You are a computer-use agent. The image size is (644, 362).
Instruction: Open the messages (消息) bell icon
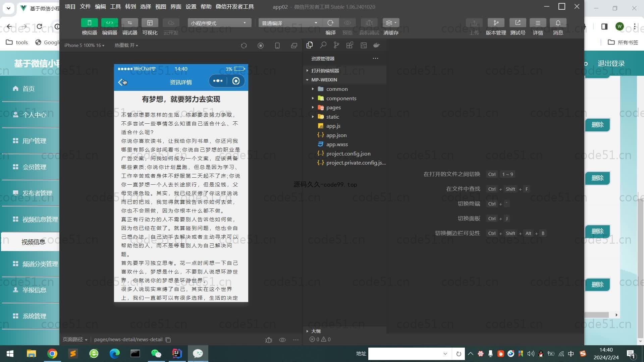click(558, 23)
